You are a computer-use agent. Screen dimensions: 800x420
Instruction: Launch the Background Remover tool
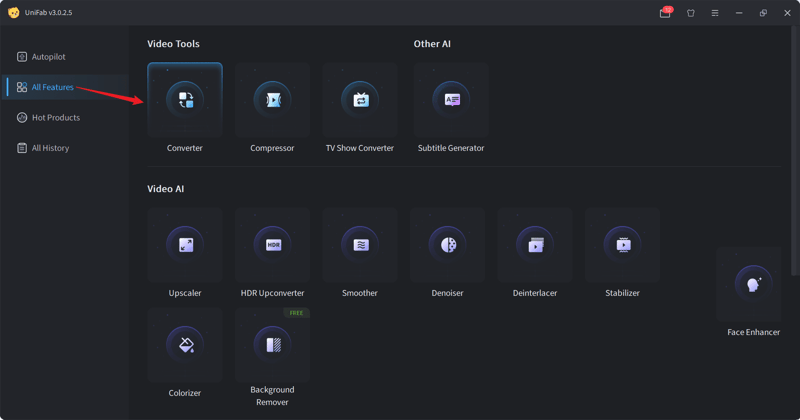272,345
